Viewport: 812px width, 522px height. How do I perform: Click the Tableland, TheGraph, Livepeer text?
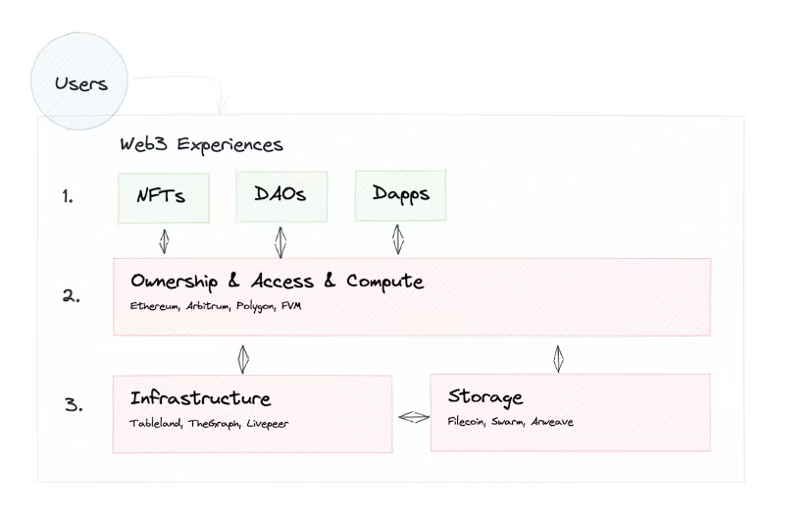click(209, 424)
